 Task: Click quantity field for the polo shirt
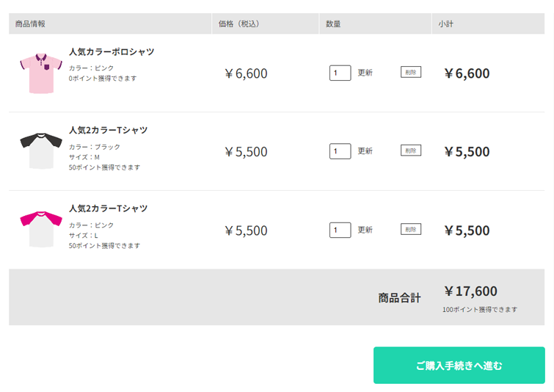point(340,73)
